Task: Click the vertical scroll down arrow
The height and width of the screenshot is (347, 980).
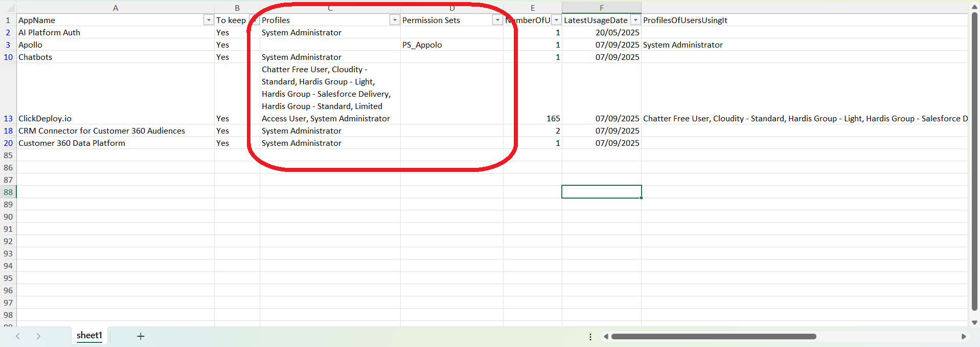Action: click(x=974, y=322)
